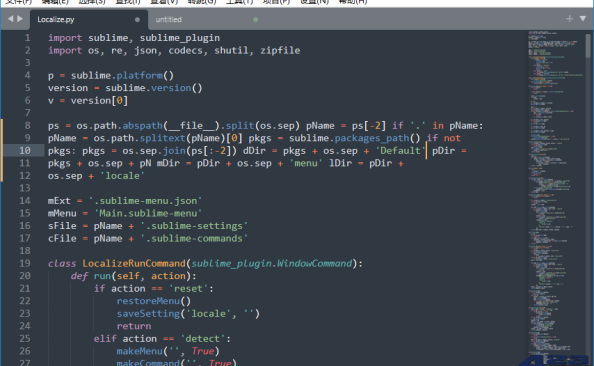Switch to the Localize.py tab

pyautogui.click(x=89, y=20)
